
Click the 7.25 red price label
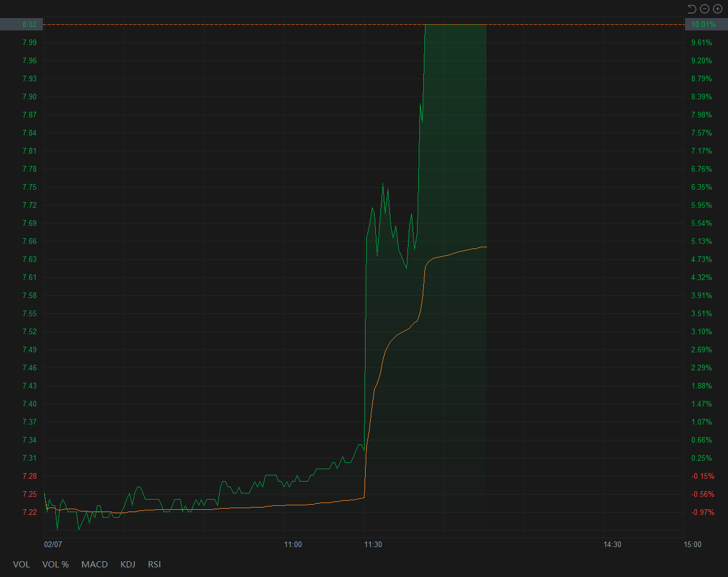[29, 494]
